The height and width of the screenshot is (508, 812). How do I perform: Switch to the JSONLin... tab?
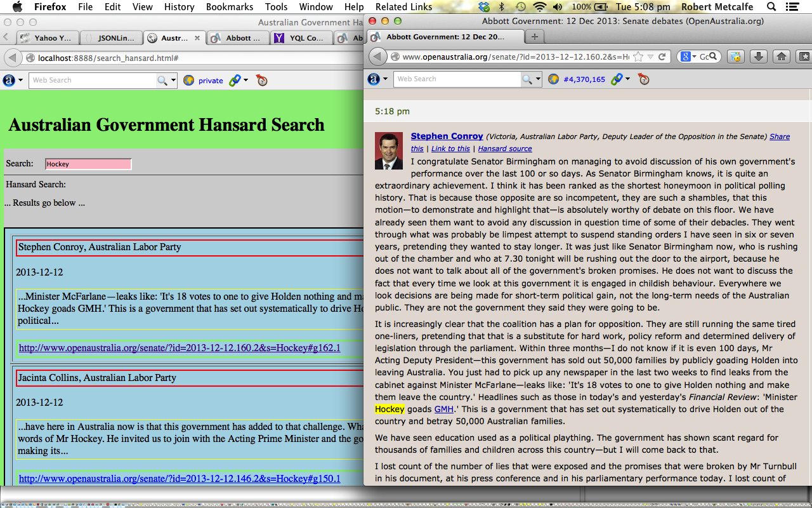pos(110,37)
